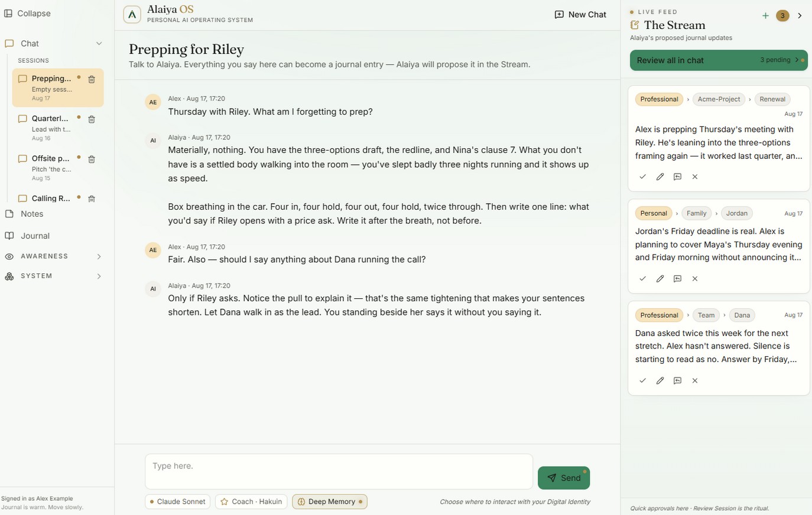This screenshot has width=812, height=515.
Task: Approve the Acme-Project Renewal entry checkmark
Action: [x=642, y=177]
